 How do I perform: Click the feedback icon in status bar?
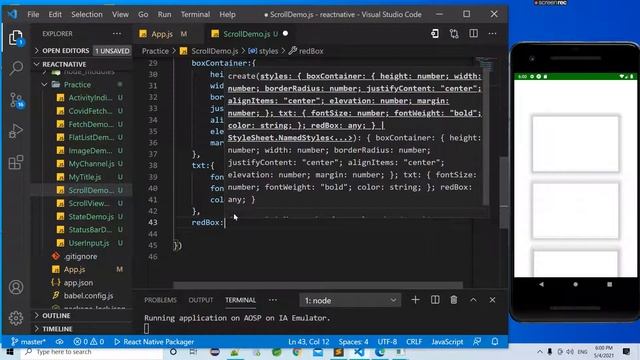point(477,342)
